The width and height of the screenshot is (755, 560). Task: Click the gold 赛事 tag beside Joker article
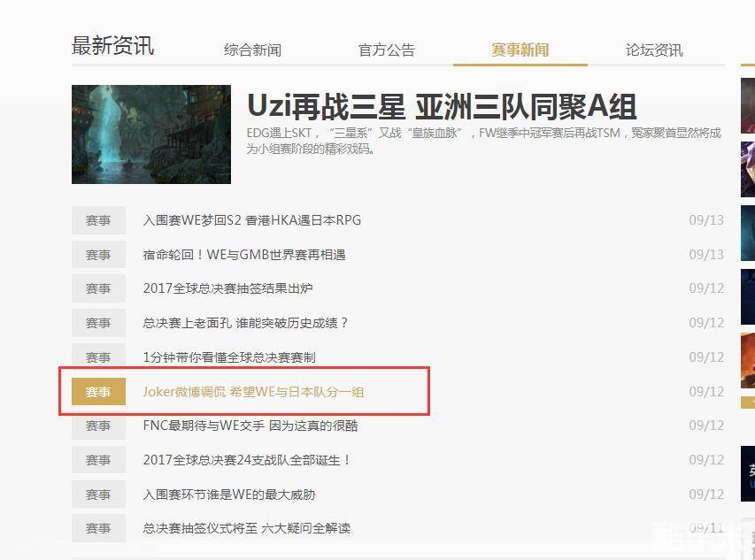click(98, 392)
